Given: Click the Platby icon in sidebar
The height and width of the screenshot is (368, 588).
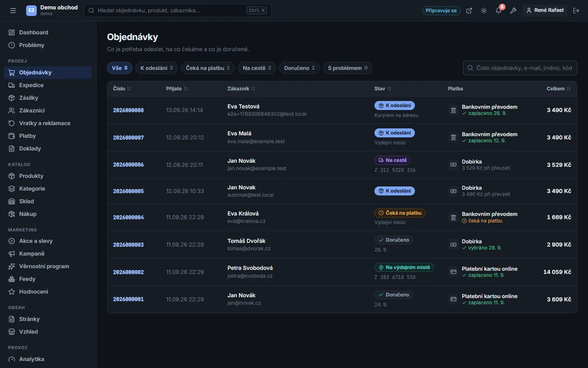Looking at the screenshot, I should point(11,136).
